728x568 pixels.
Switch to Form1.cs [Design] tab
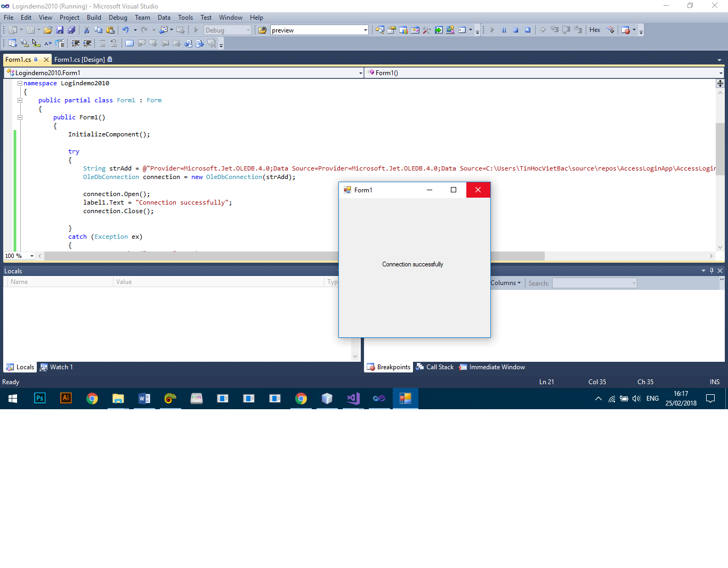(x=80, y=60)
